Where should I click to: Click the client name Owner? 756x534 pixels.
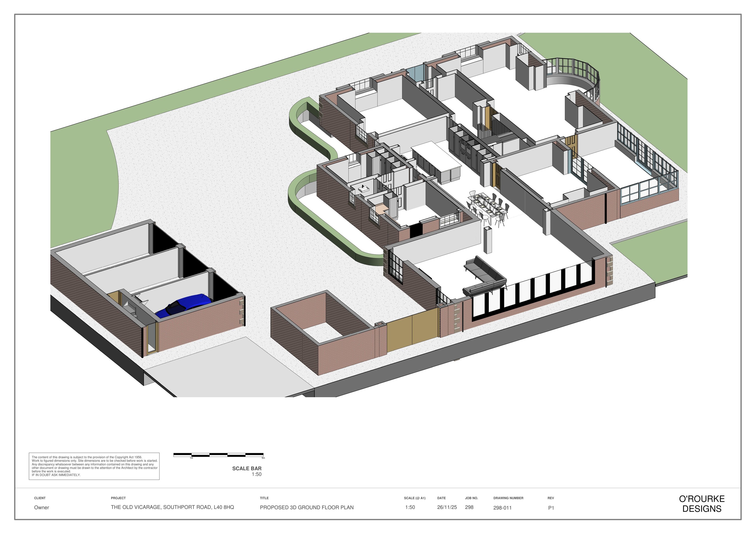click(42, 507)
